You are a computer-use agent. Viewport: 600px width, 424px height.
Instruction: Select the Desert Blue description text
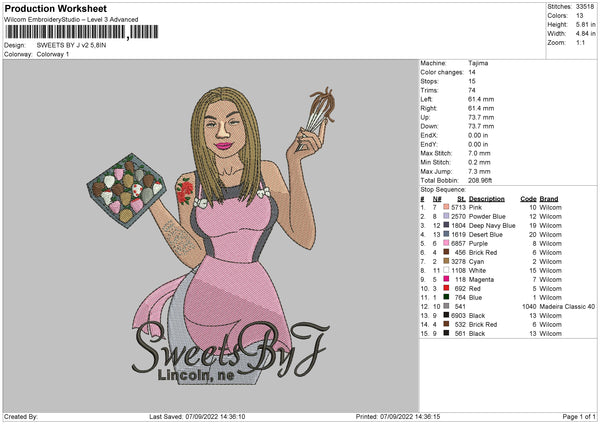click(486, 234)
